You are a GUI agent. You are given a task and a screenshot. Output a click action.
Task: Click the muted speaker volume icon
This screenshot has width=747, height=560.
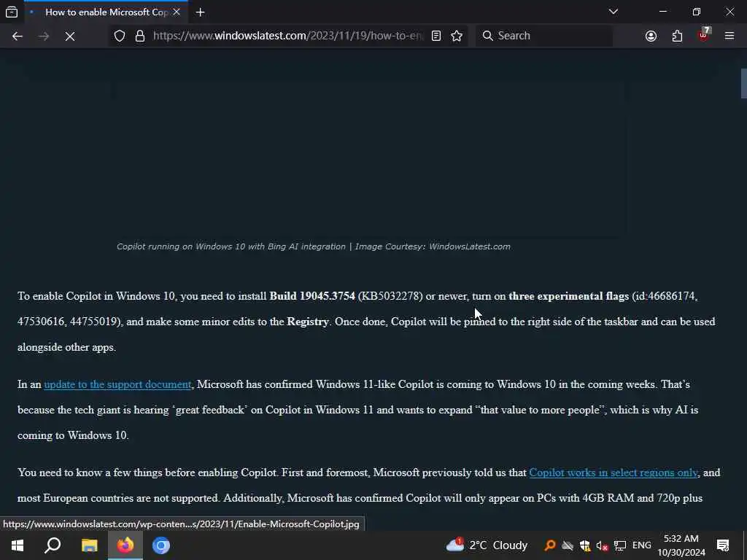pos(602,545)
